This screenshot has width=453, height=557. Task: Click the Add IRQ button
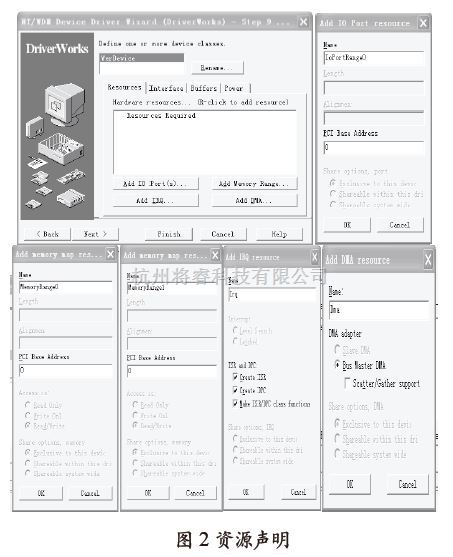[155, 200]
